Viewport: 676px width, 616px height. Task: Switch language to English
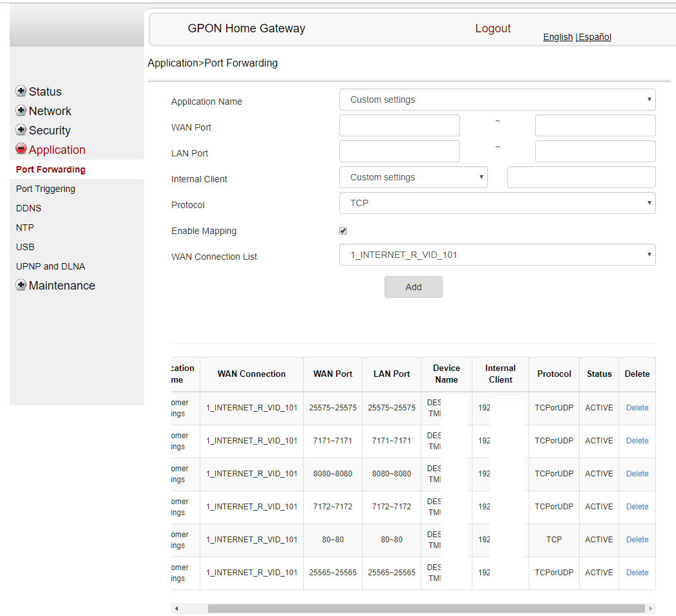pyautogui.click(x=558, y=37)
